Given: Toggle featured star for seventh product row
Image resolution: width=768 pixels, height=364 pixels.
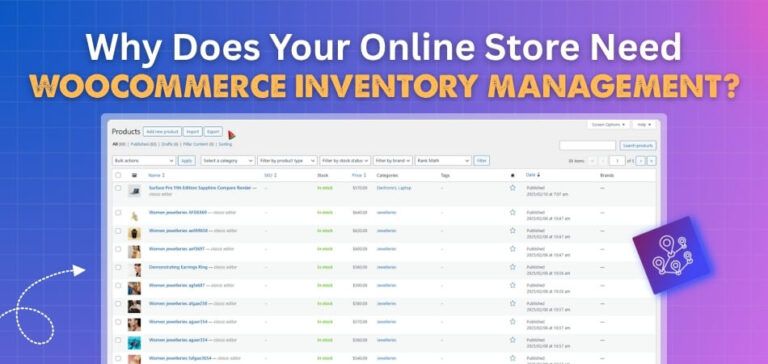Looking at the screenshot, I should tap(512, 303).
